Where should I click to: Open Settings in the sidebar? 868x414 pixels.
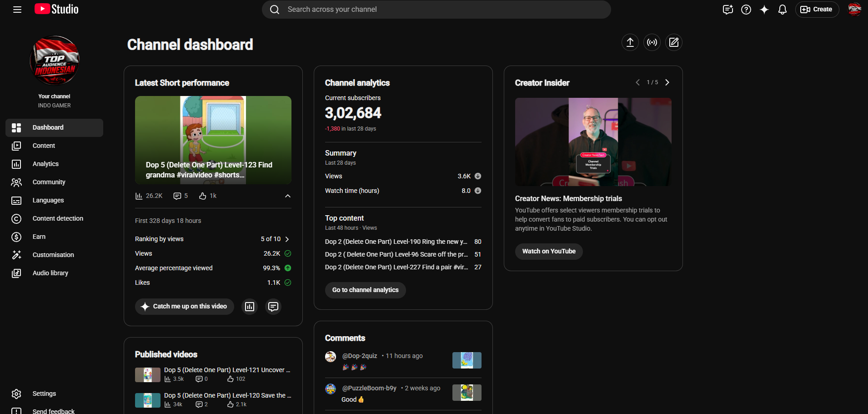pos(55,394)
